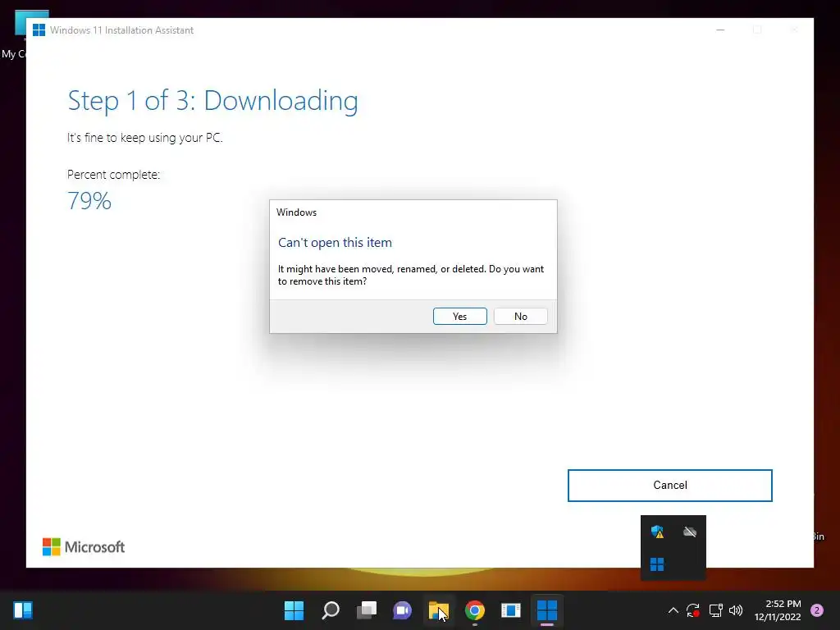Viewport: 840px width, 630px height.
Task: Collapse the hidden tray icons chevron
Action: (673, 610)
